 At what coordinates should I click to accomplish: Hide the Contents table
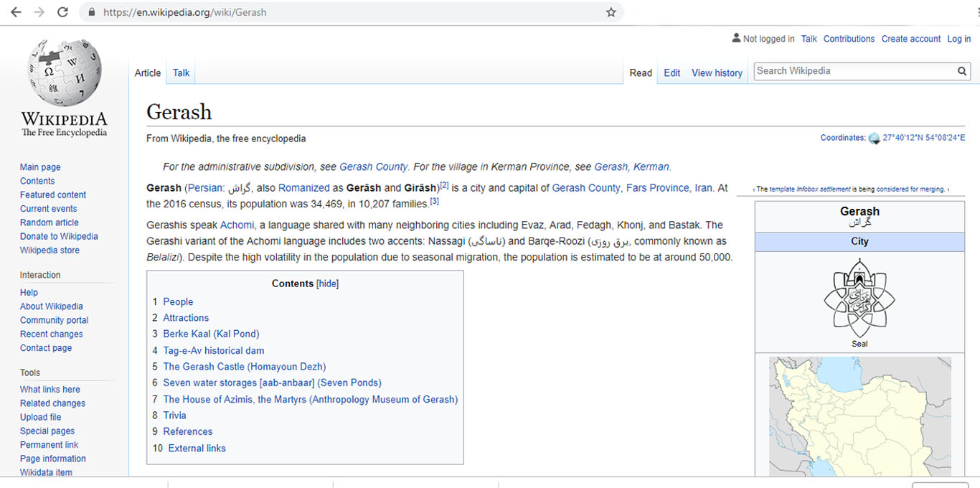pyautogui.click(x=328, y=283)
